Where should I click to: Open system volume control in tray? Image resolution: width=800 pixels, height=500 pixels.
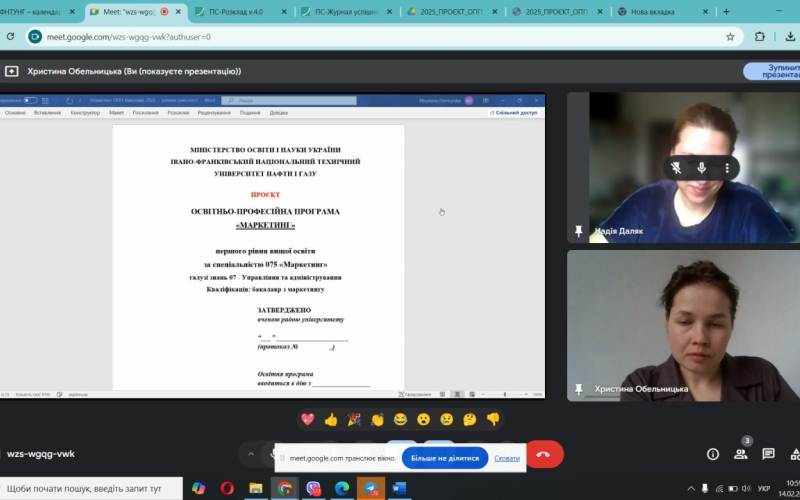pos(746,489)
